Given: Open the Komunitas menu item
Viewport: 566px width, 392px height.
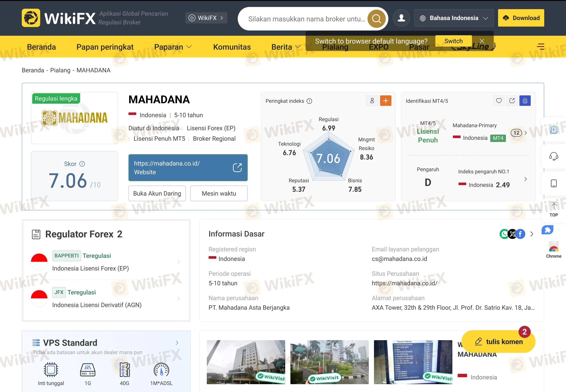Looking at the screenshot, I should pyautogui.click(x=232, y=47).
